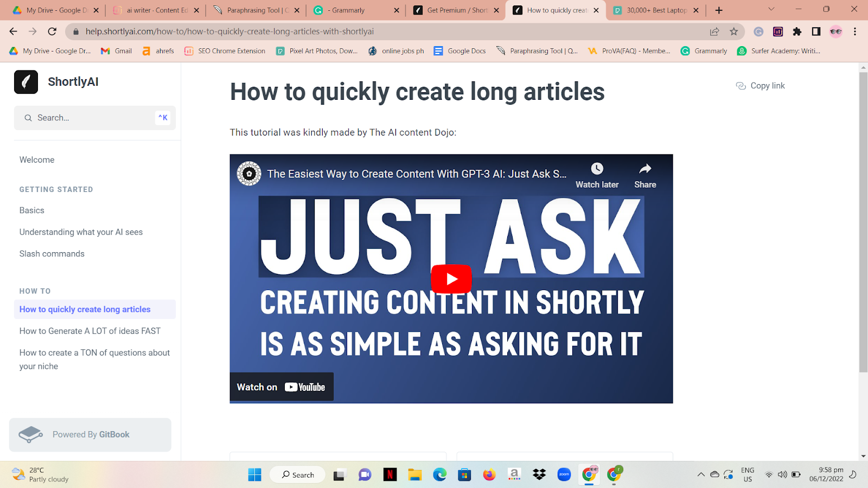Click Watch on YouTube button

282,387
